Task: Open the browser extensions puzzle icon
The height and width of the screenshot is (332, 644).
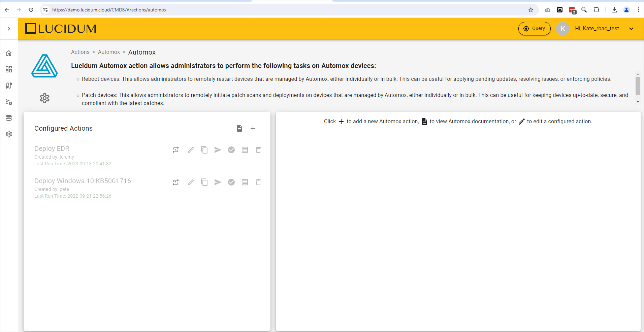Action: coord(596,10)
